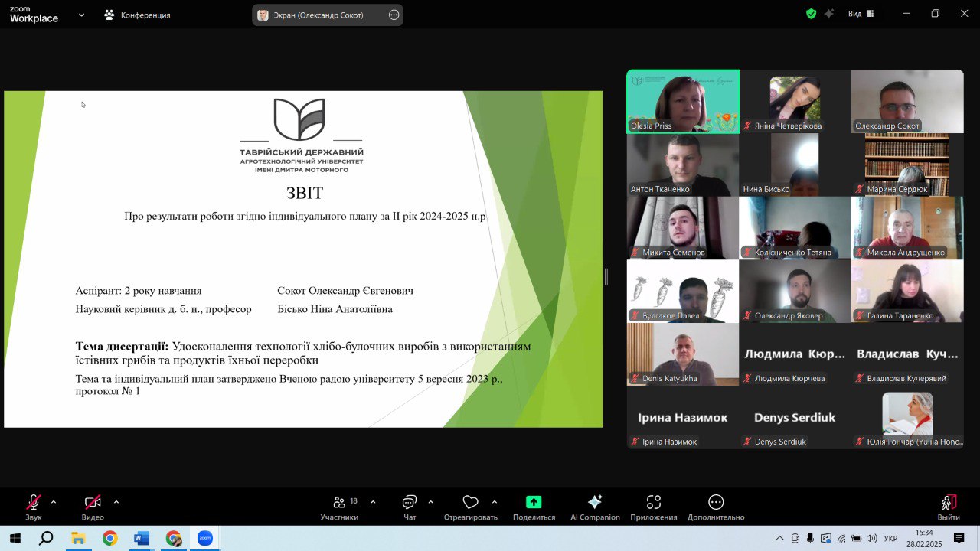Click the Тема дисертації line on the slide
This screenshot has width=980, height=551.
303,353
